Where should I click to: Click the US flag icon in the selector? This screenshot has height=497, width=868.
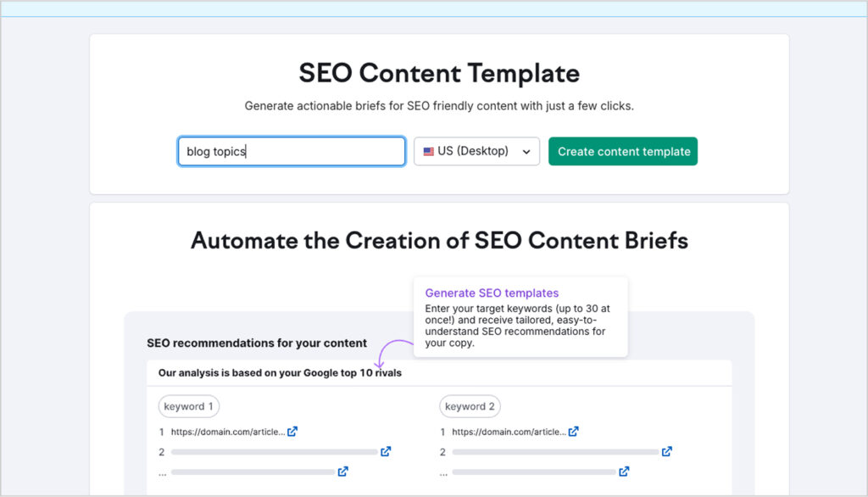(x=429, y=152)
